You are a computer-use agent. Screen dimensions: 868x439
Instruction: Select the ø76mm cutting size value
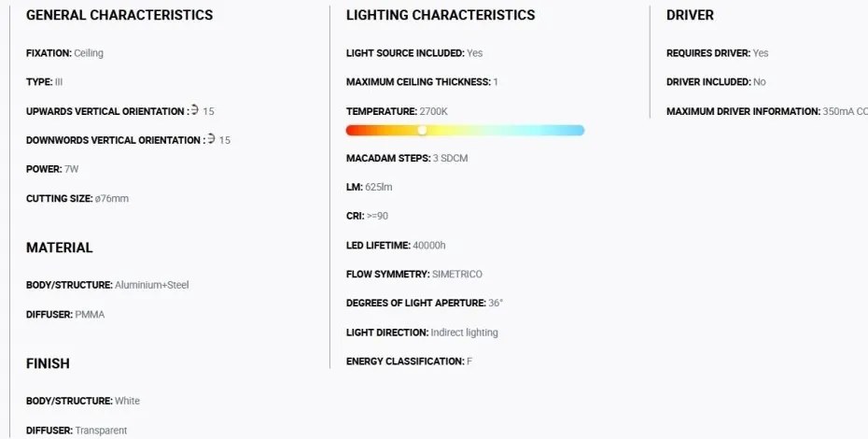(x=112, y=198)
